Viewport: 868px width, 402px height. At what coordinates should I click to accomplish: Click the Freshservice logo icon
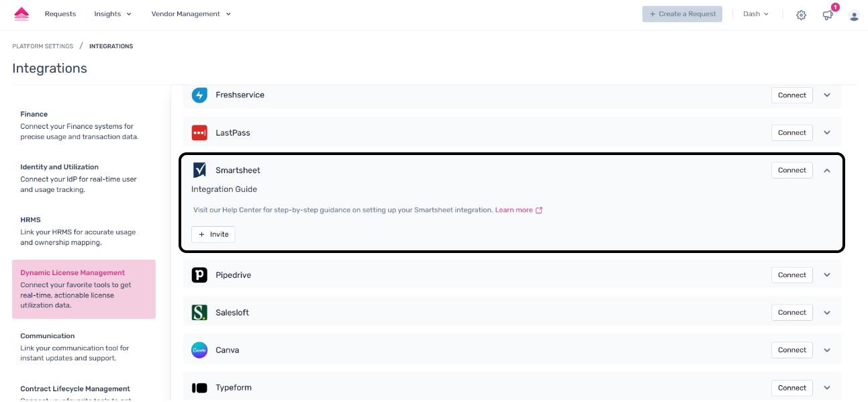[x=199, y=95]
